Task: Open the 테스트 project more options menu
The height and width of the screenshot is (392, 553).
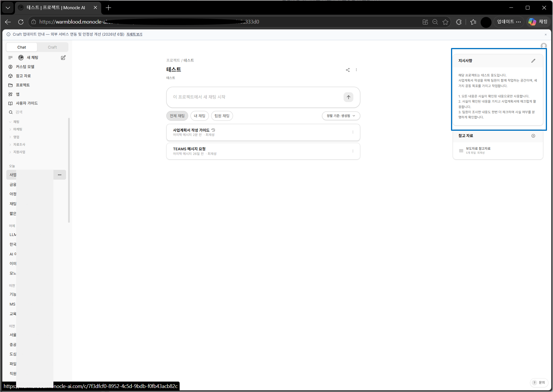Action: tap(356, 70)
